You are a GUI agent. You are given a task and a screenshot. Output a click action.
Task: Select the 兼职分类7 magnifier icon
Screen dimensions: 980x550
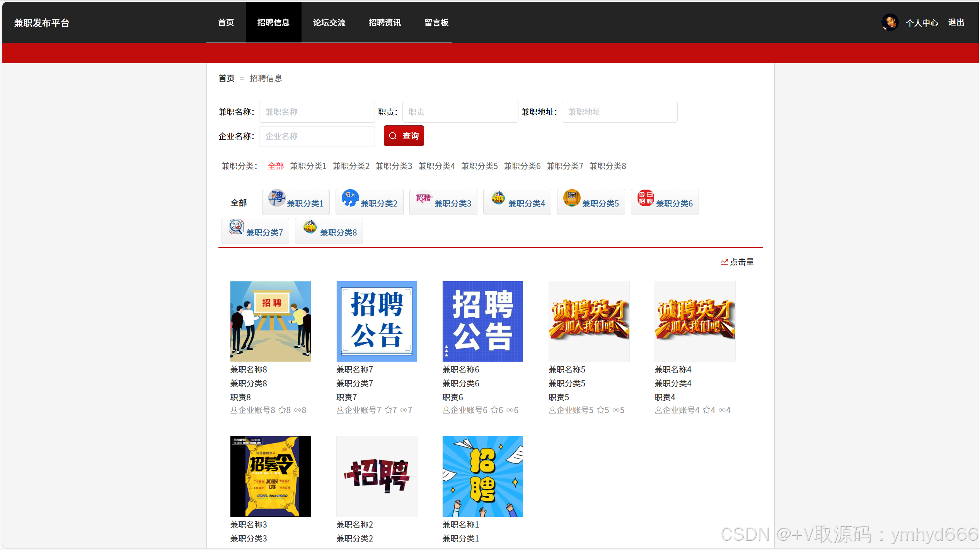click(x=236, y=227)
